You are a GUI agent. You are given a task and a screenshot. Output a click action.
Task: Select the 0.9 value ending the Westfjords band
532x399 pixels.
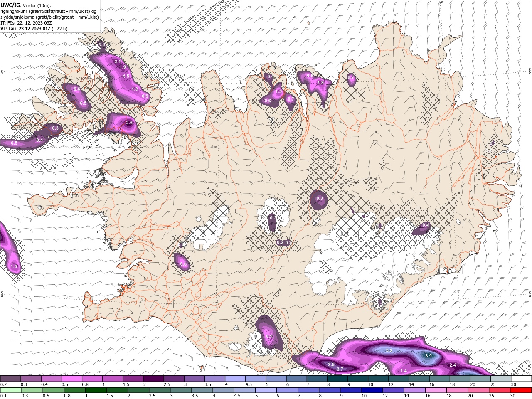[x=145, y=96]
